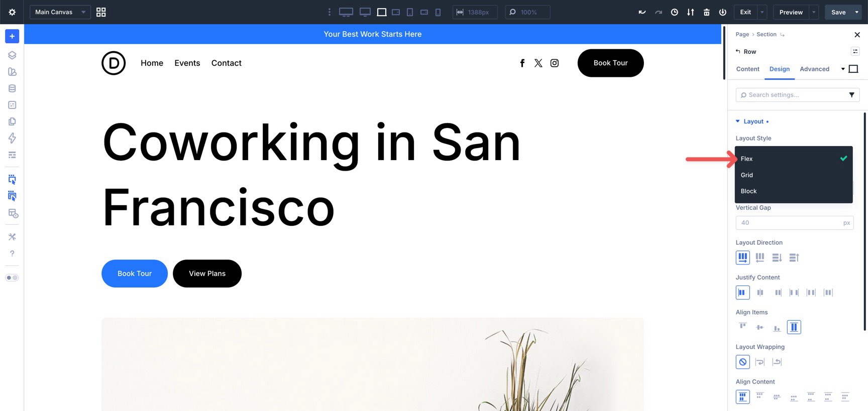Open editing history clock icon
Image resolution: width=868 pixels, height=411 pixels.
[x=675, y=12]
